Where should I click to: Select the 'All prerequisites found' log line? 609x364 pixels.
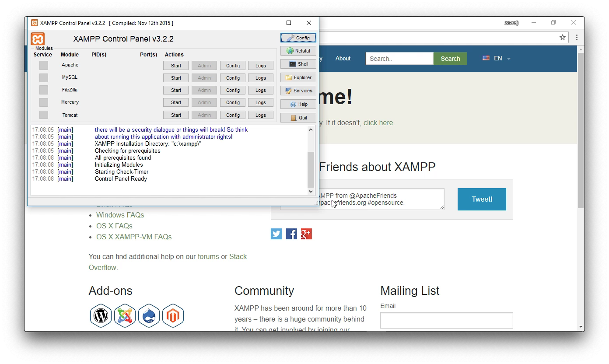123,157
